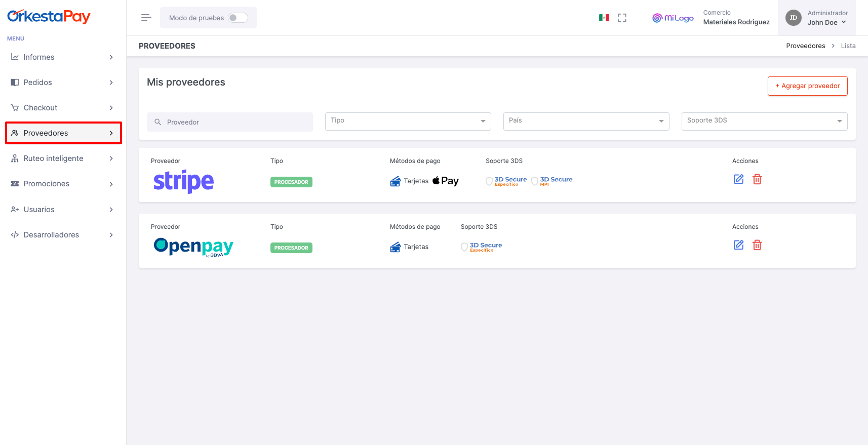
Task: Enter fullscreen mode icon
Action: pos(622,18)
